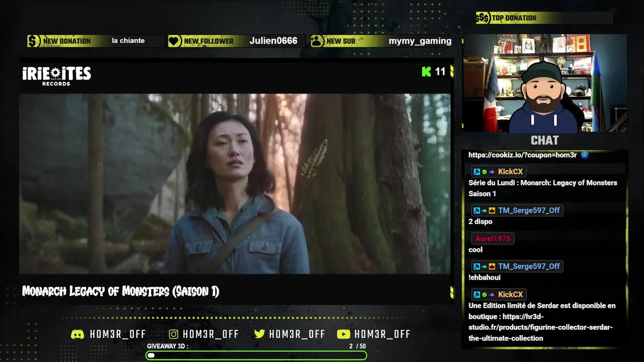
Task: Click username KickCX above 'Série du Lundi' message
Action: [x=510, y=172]
